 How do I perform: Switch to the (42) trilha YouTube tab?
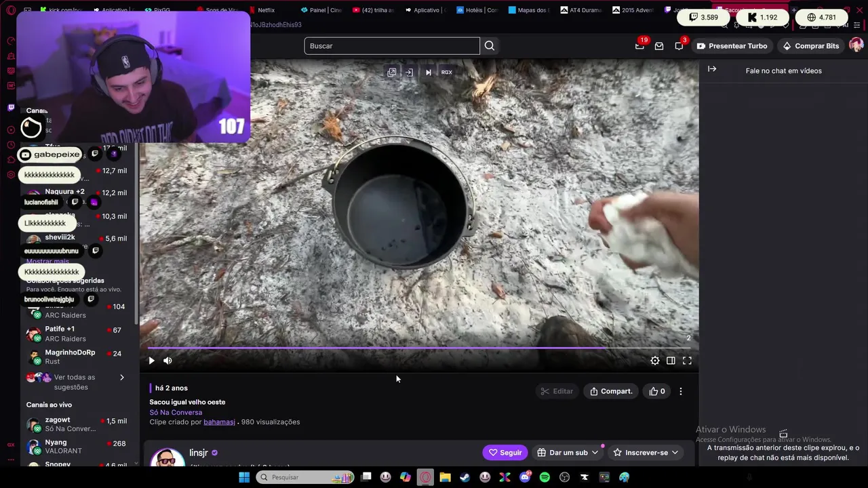373,10
